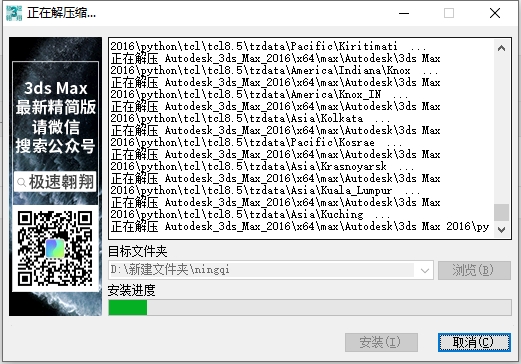Click the 极速翱翔 search box graphic

(55, 182)
